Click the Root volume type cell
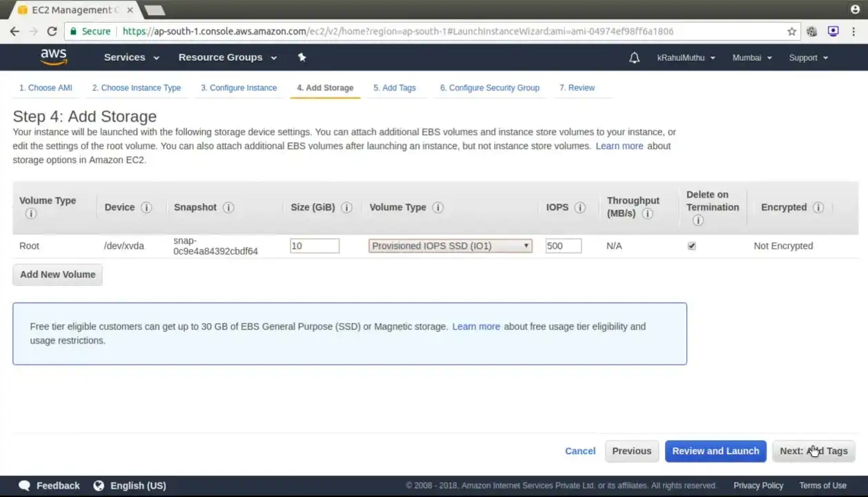 point(30,246)
